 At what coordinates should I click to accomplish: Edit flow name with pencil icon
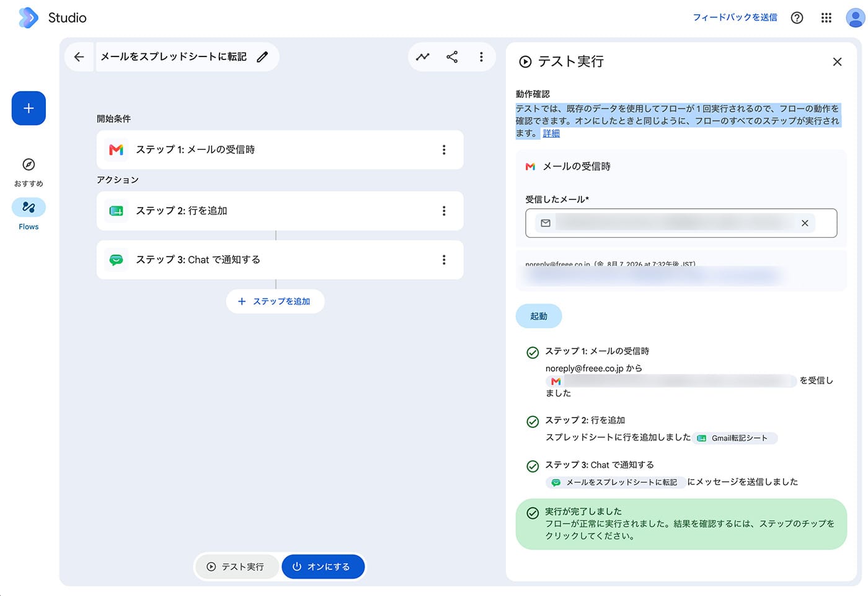pyautogui.click(x=262, y=57)
